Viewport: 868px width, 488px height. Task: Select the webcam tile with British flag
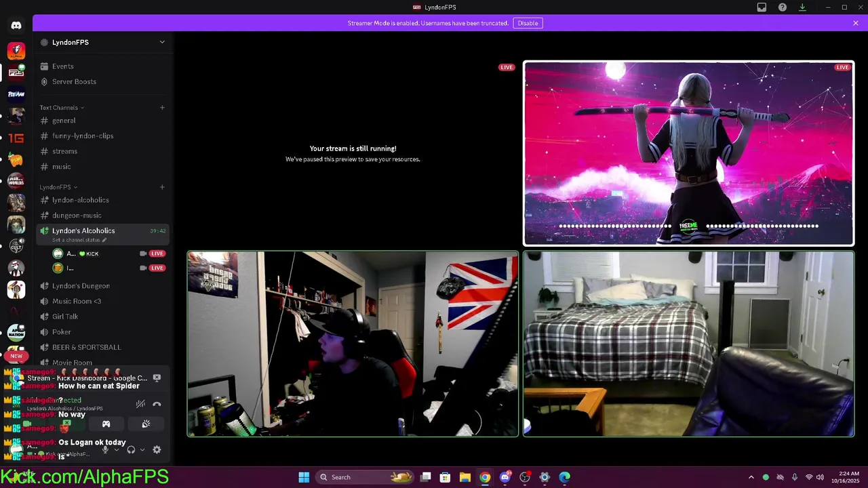pos(353,344)
